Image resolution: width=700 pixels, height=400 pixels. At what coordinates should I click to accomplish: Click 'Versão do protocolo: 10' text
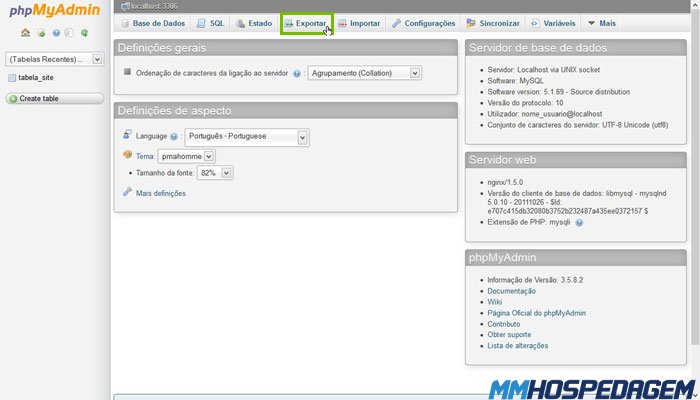[x=525, y=103]
